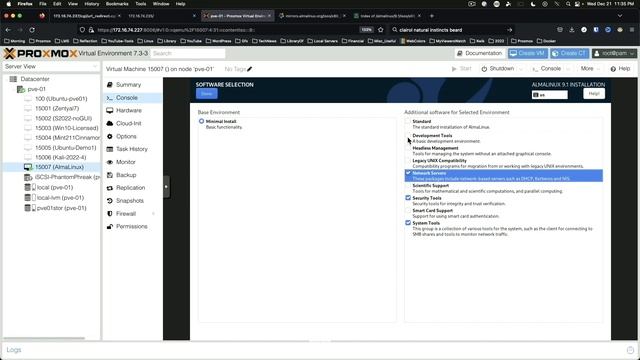Click Create CT button

[x=570, y=53]
